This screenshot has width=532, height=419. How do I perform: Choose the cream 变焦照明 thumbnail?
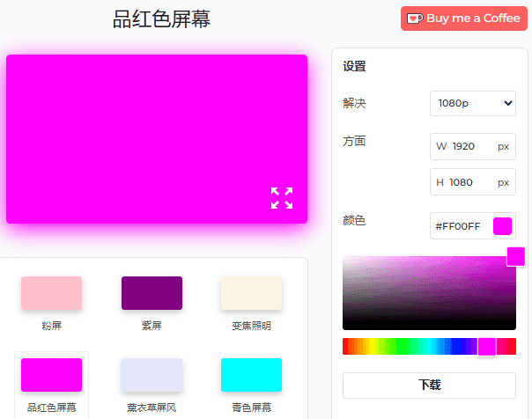pyautogui.click(x=251, y=293)
